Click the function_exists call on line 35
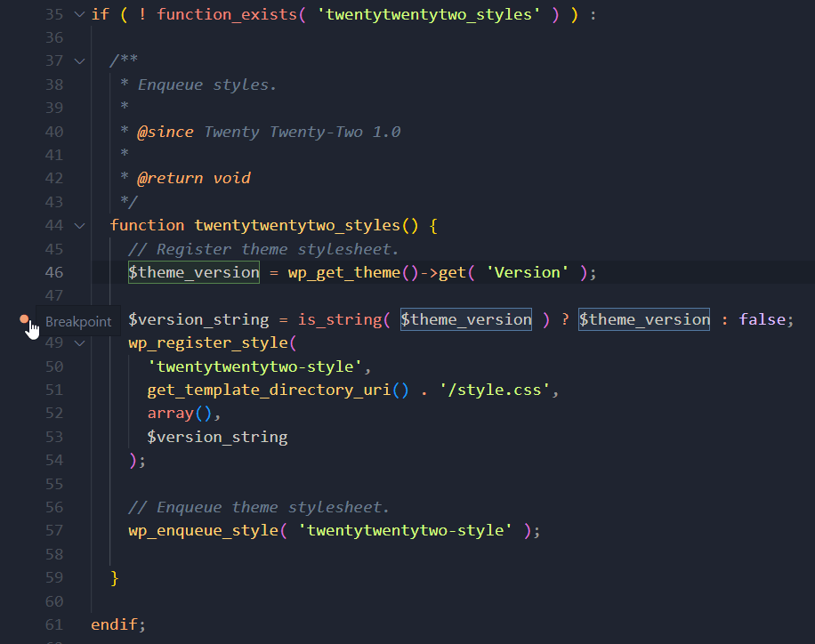 227,14
